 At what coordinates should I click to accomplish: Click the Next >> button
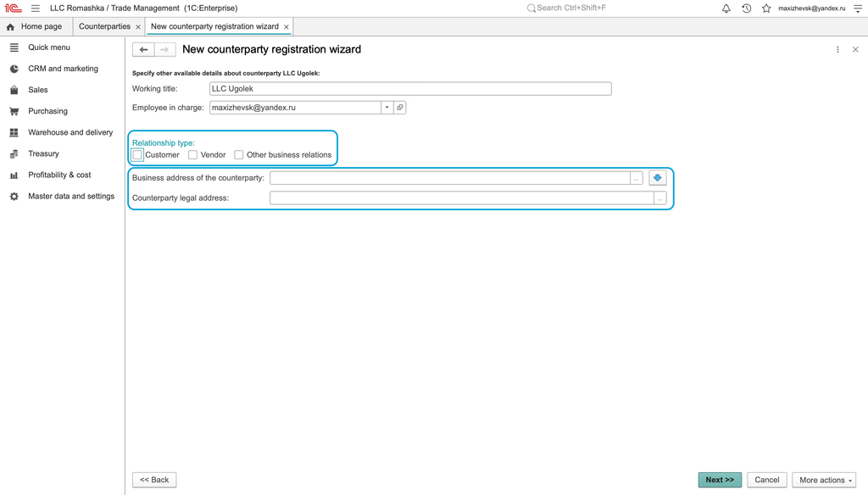(x=720, y=480)
